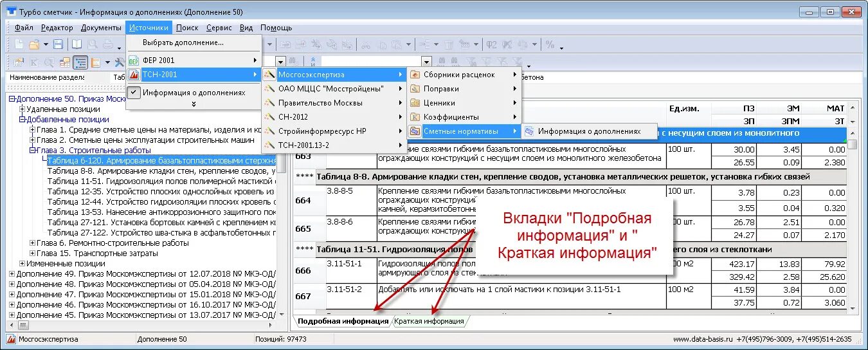This screenshot has width=868, height=350.
Task: Click the trash bin delete icon
Action: 449,44
